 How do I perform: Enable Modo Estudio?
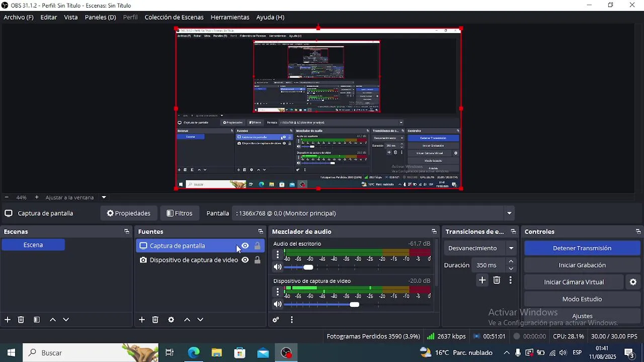pyautogui.click(x=582, y=299)
